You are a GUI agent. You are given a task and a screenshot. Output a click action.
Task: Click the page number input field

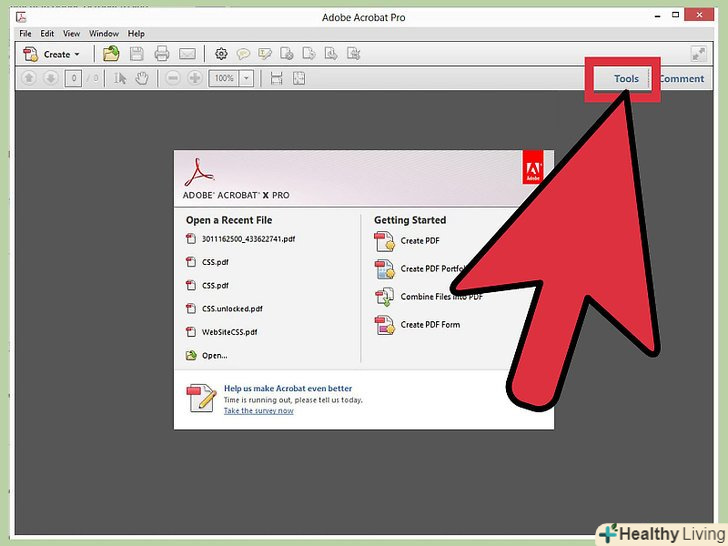click(73, 78)
